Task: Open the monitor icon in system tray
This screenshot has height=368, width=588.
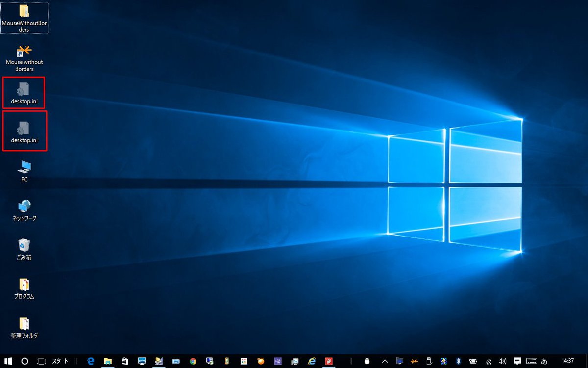Action: [x=400, y=361]
